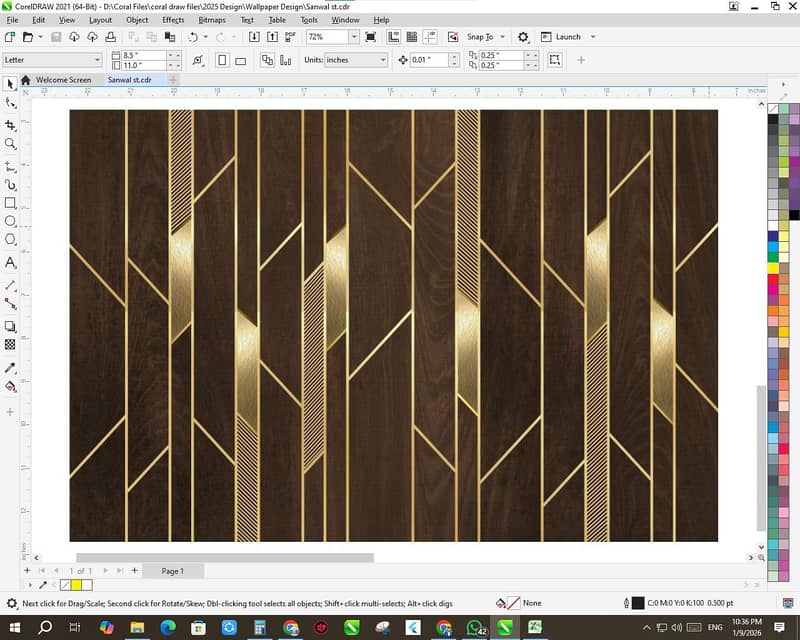800x640 pixels.
Task: Click the Import icon
Action: point(254,37)
